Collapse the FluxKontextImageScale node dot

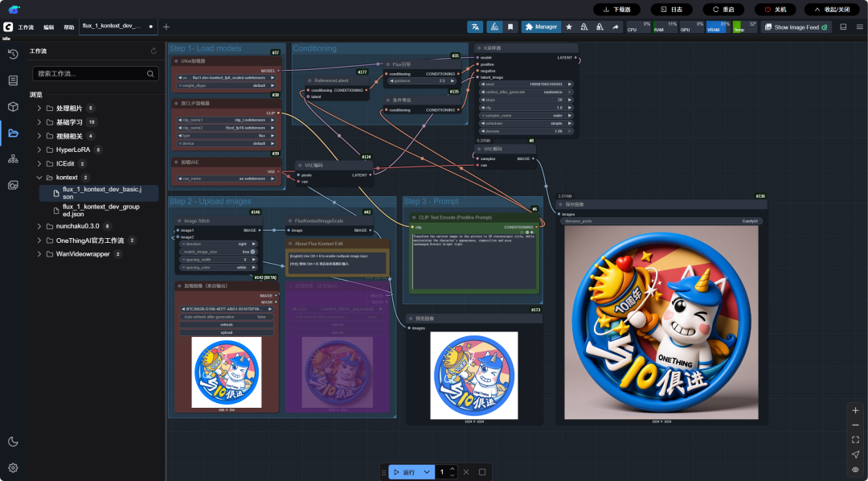point(290,220)
